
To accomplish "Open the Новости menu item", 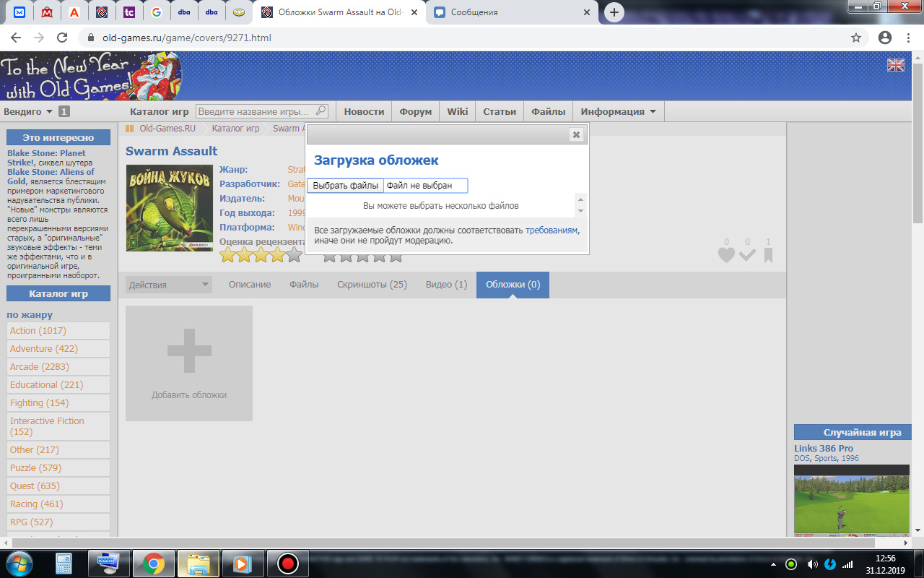I will [364, 111].
